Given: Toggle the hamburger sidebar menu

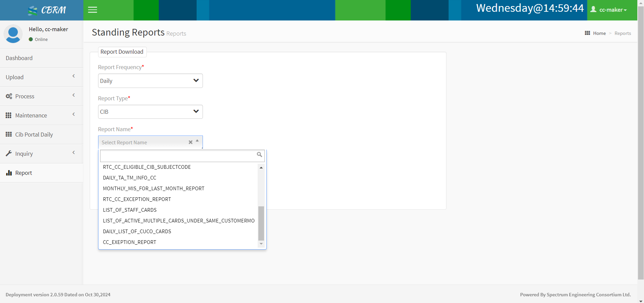Looking at the screenshot, I should (x=92, y=10).
